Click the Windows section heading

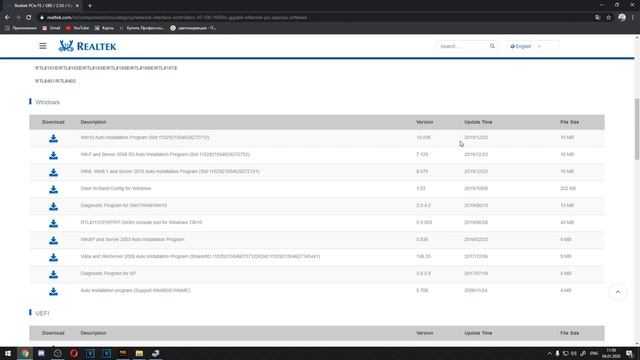(x=47, y=102)
